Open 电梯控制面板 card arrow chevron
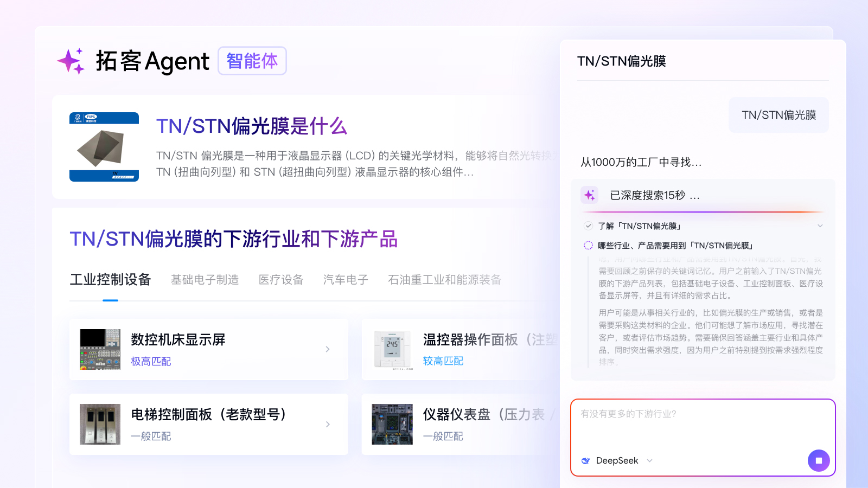868x488 pixels. point(328,424)
